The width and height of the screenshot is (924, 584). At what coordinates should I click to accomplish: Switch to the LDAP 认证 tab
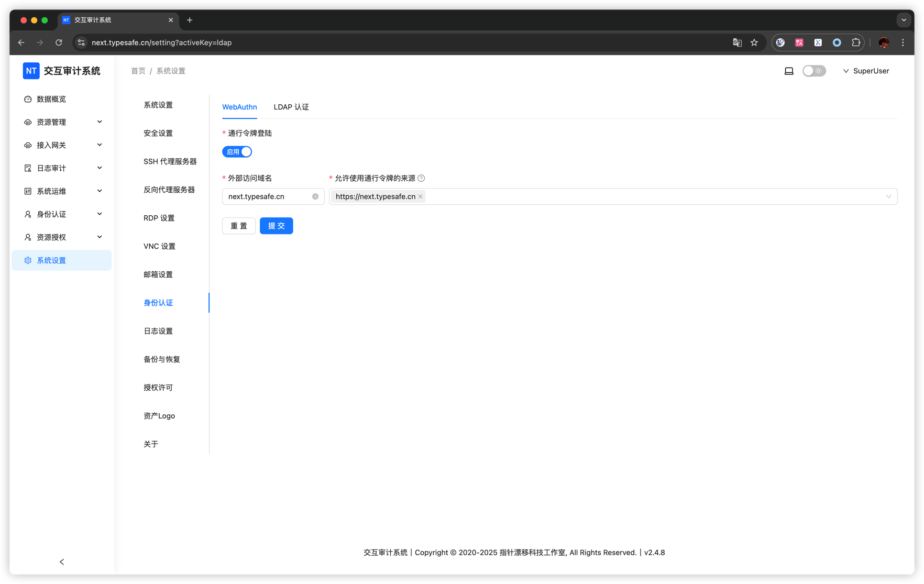coord(291,107)
